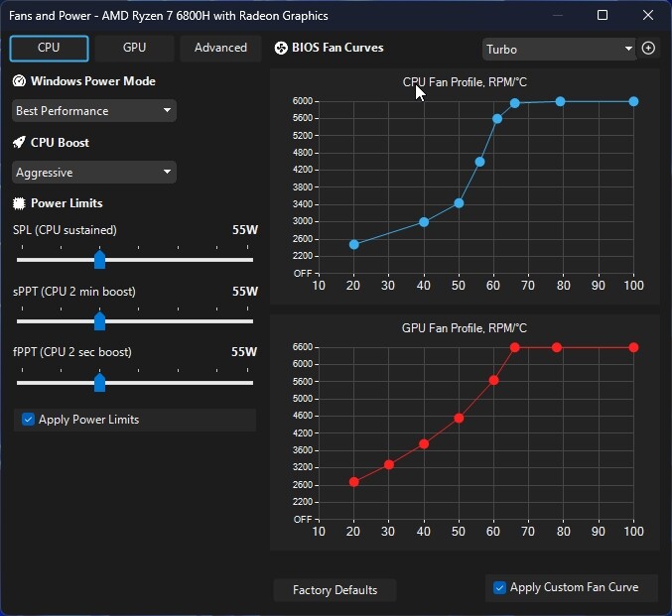The image size is (672, 616).
Task: Close the Fans and Power window
Action: point(648,16)
